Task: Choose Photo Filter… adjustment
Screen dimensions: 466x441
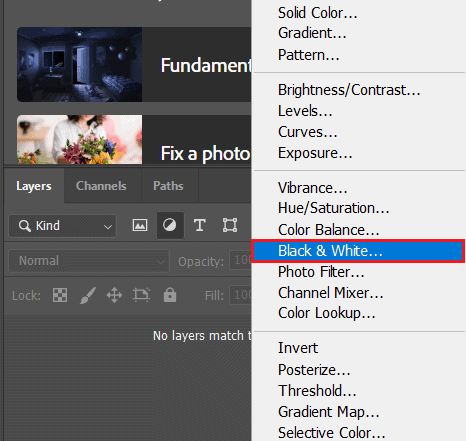Action: pos(321,272)
